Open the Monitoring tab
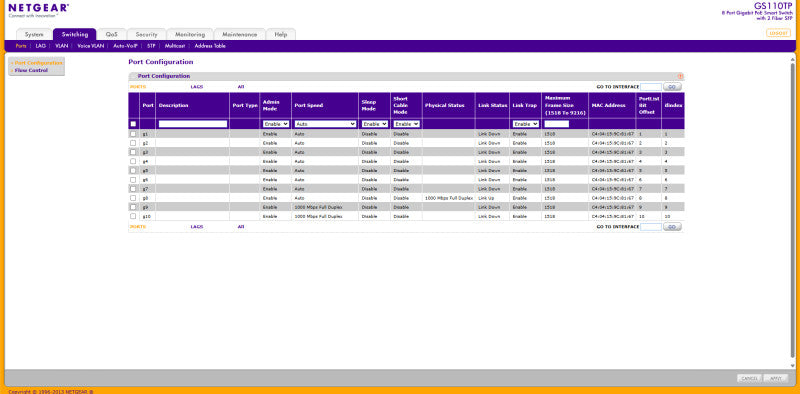Screen dimensions: 800x394 coord(190,34)
